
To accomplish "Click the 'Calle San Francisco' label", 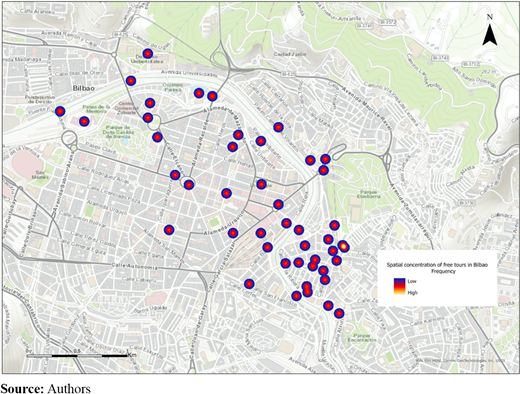I will point(273,296).
